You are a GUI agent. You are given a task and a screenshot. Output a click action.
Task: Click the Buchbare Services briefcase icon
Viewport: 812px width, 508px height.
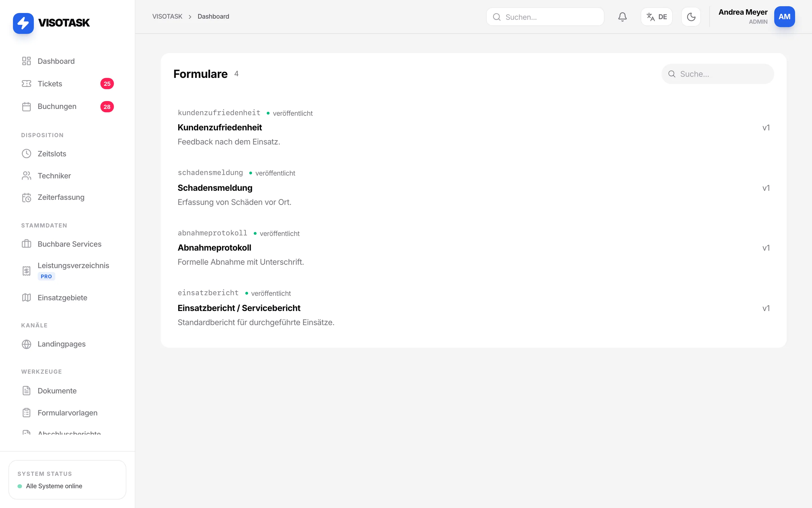[27, 244]
